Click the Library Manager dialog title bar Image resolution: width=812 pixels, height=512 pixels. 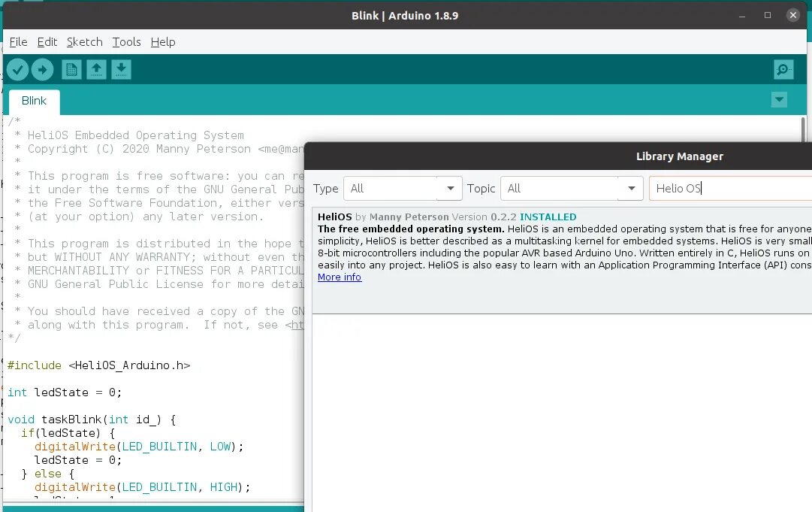558,156
